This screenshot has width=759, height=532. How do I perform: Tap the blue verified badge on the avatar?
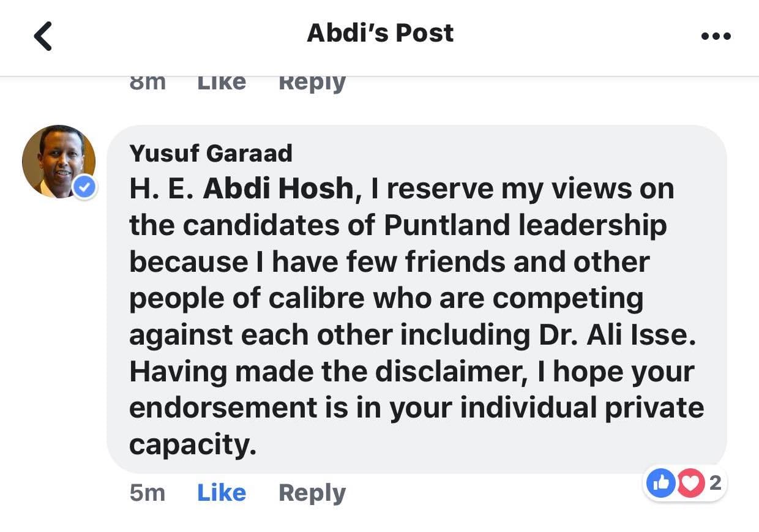point(86,188)
